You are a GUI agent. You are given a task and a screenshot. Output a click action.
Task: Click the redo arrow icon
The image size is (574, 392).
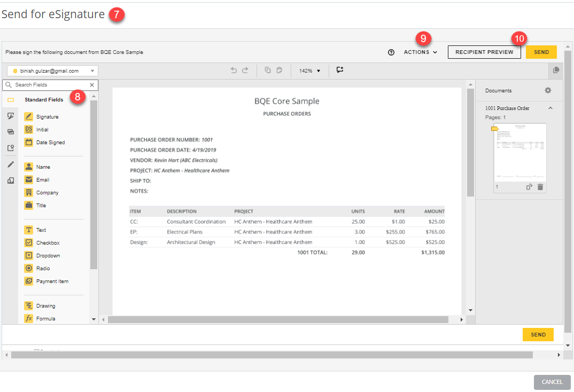point(245,70)
